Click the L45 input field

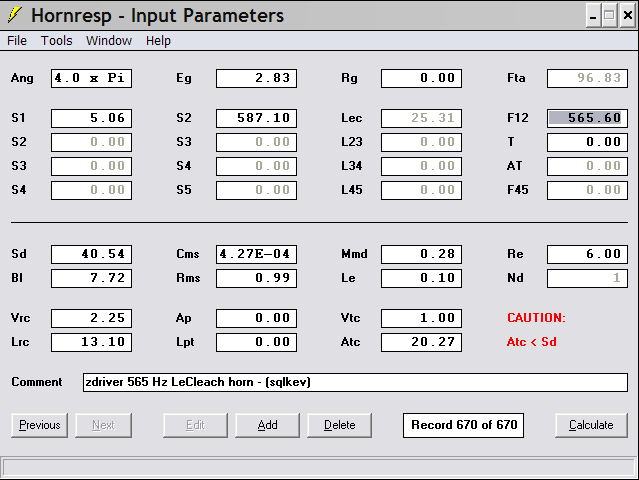point(421,190)
